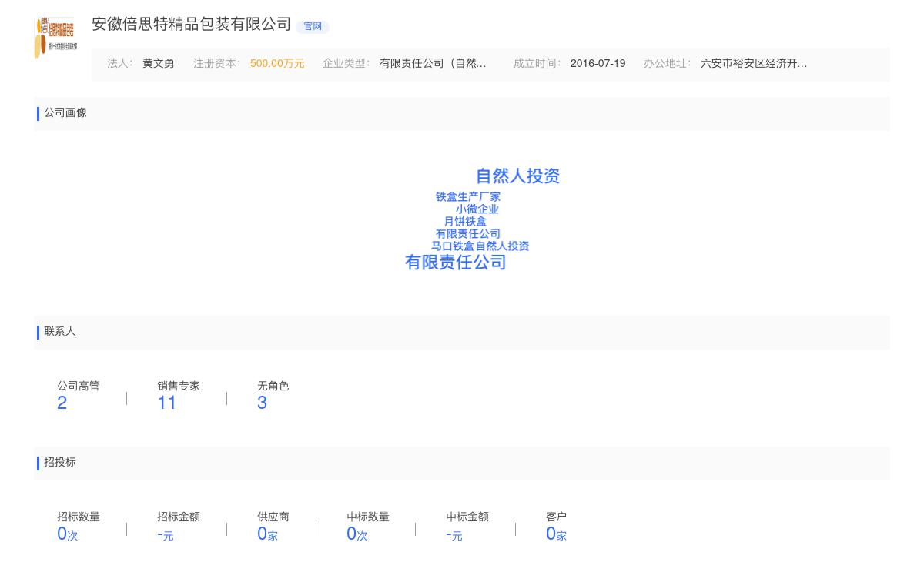Click company name 安徽倍思特精品包装有限公司
The image size is (924, 579).
point(192,25)
